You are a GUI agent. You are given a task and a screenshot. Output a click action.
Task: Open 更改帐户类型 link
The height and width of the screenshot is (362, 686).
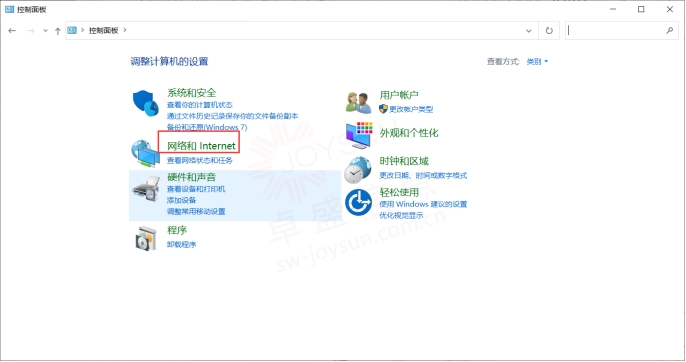coord(411,109)
